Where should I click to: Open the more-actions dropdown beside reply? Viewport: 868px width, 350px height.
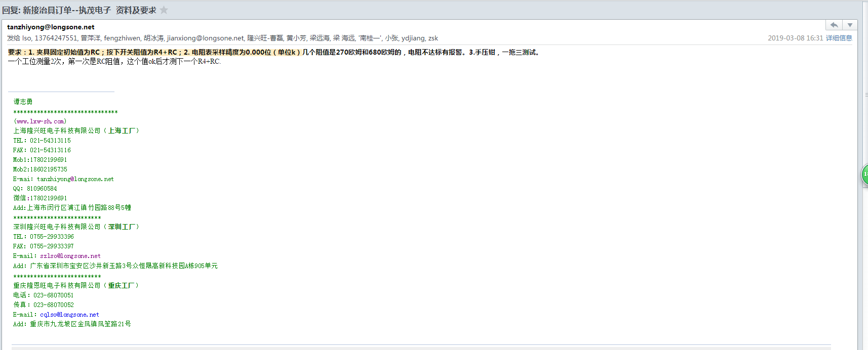click(x=850, y=25)
